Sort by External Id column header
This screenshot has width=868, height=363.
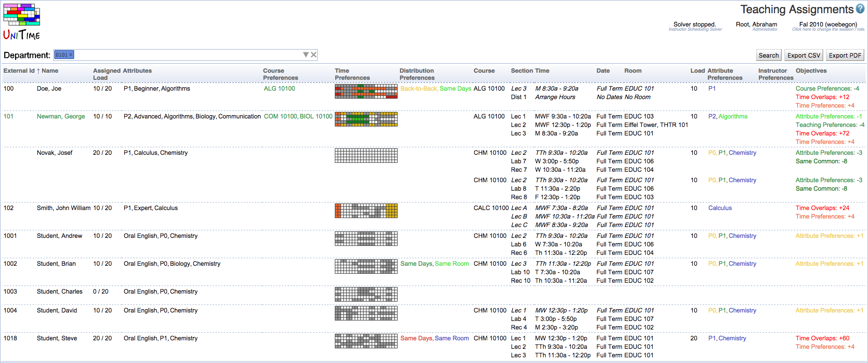point(19,71)
